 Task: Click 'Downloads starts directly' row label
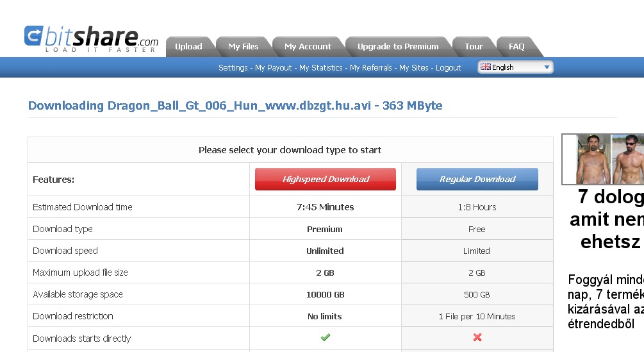pyautogui.click(x=82, y=339)
